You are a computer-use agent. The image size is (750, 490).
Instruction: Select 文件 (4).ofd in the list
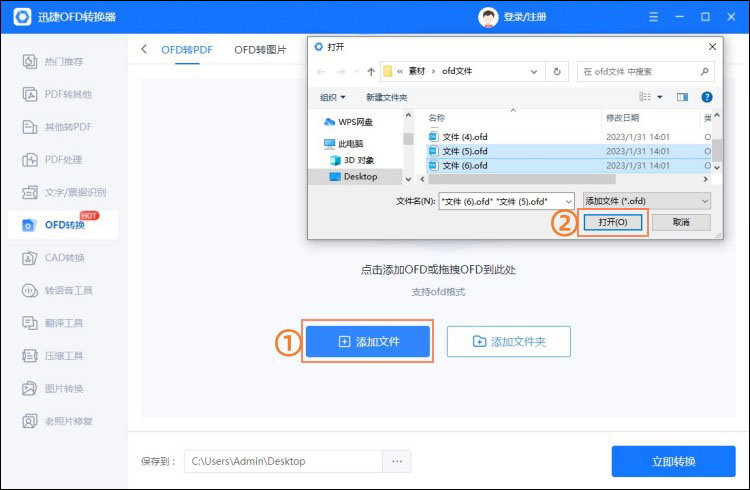[568, 137]
